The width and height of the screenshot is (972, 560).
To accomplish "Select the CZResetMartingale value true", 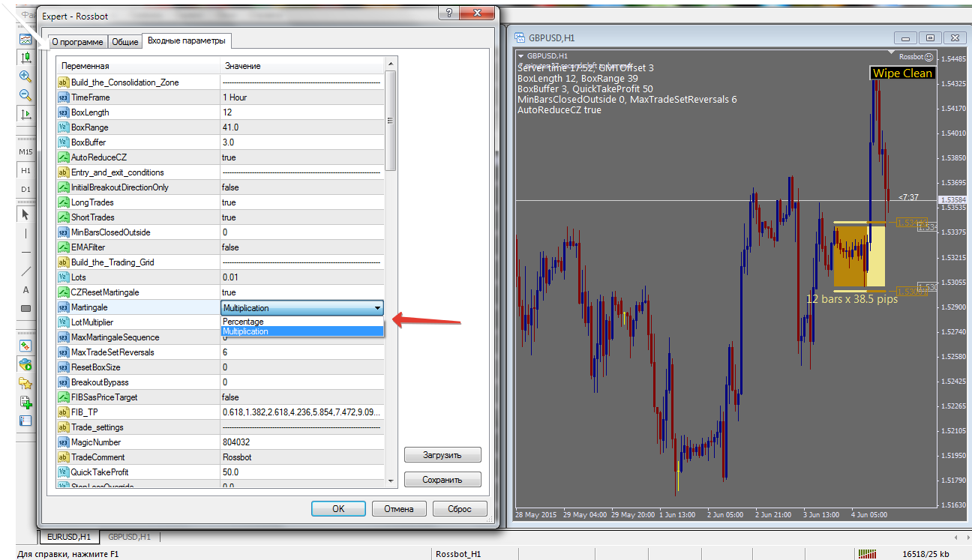I will (302, 292).
